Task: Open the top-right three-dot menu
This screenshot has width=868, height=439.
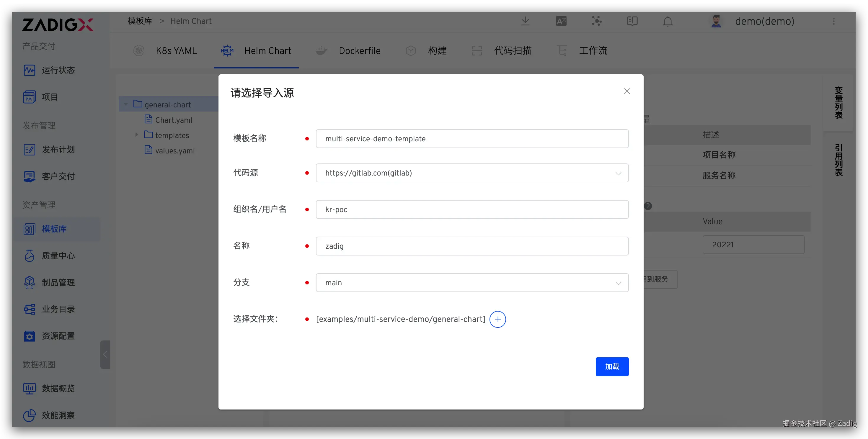Action: click(834, 21)
